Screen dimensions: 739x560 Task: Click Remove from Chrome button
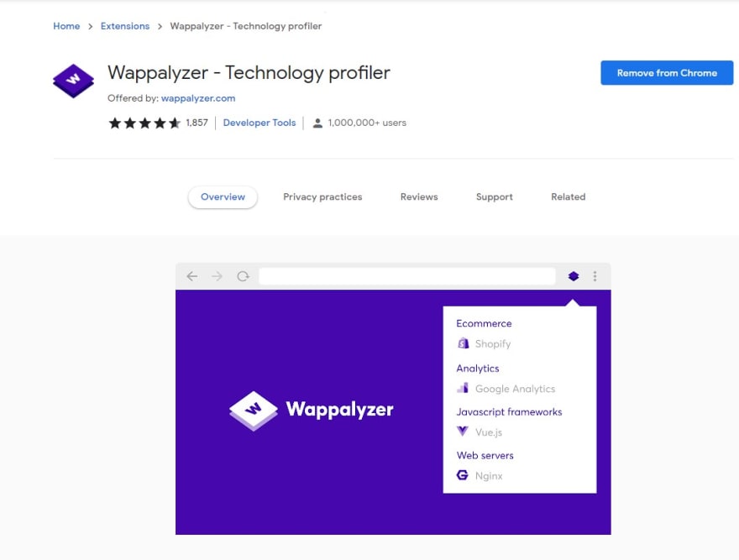tap(667, 73)
